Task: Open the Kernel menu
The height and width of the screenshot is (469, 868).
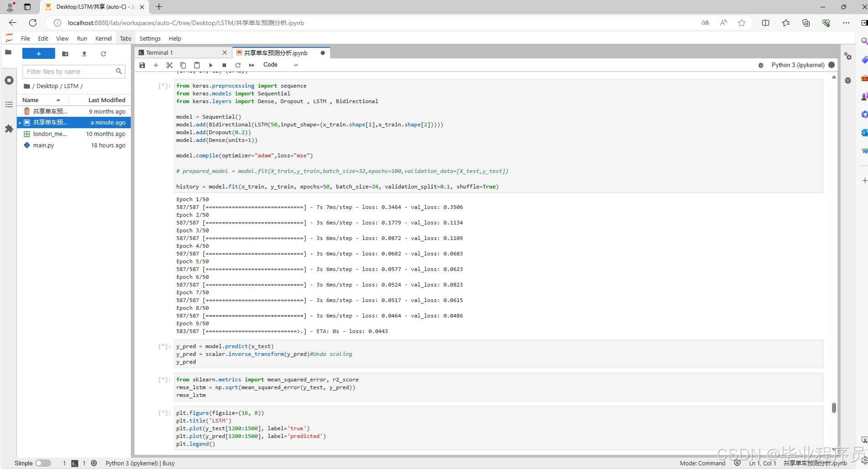Action: pos(103,38)
